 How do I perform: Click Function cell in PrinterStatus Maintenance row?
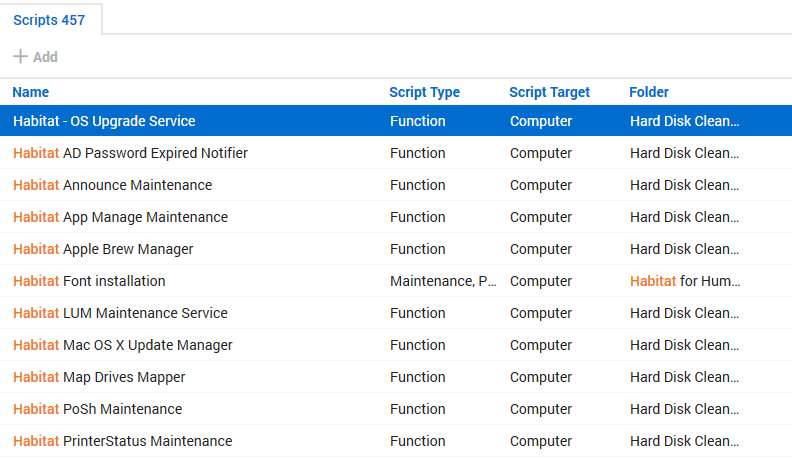coord(418,441)
